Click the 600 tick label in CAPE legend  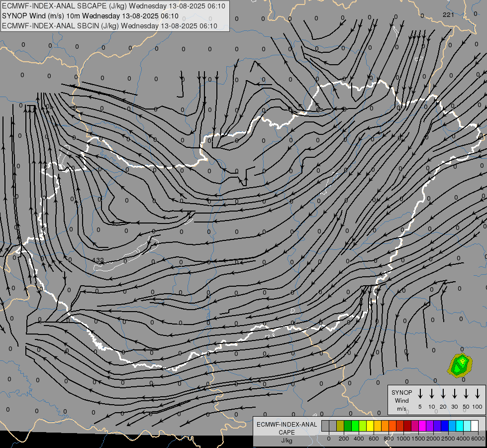[x=374, y=439]
